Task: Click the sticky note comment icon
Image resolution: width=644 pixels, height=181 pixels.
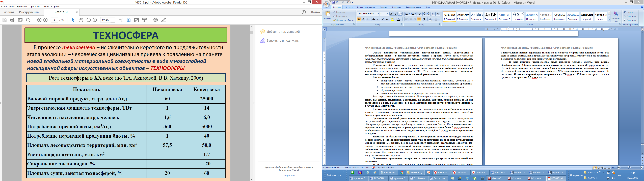Action: tap(155, 20)
